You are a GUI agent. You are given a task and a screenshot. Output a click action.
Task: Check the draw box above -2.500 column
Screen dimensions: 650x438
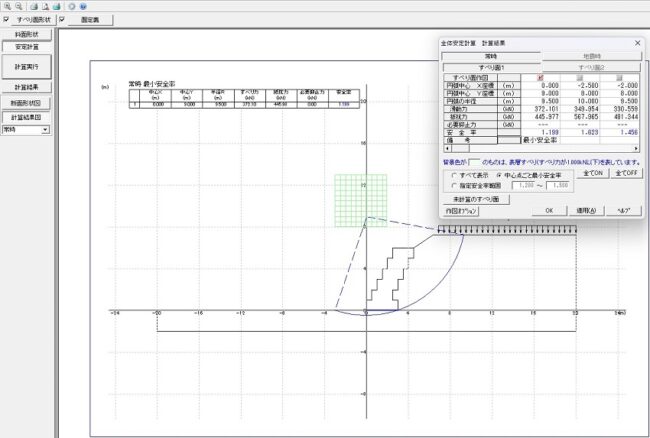click(580, 77)
